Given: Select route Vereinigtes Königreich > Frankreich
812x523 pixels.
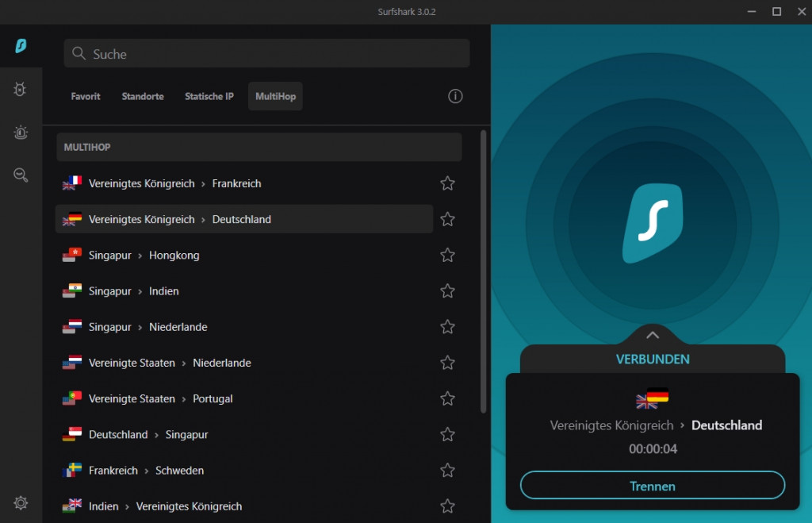Looking at the screenshot, I should coord(244,183).
